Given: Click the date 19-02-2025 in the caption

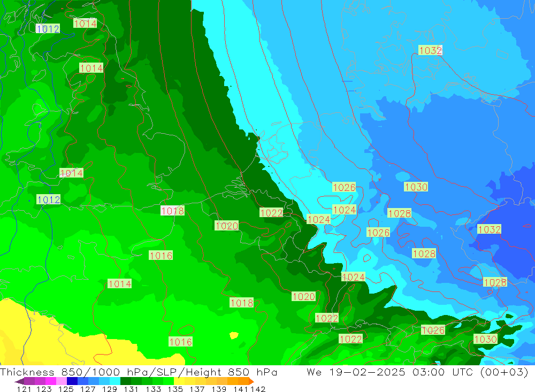Looking at the screenshot, I should point(368,372).
